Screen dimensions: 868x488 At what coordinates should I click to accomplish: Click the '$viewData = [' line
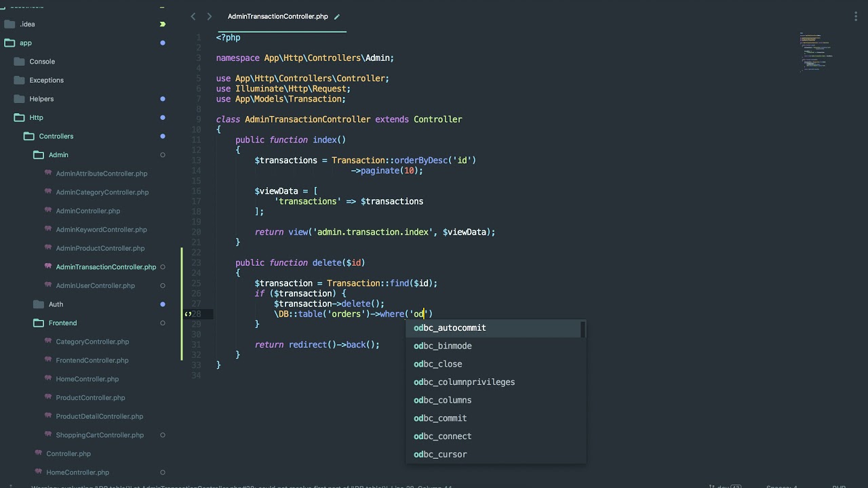(x=286, y=191)
